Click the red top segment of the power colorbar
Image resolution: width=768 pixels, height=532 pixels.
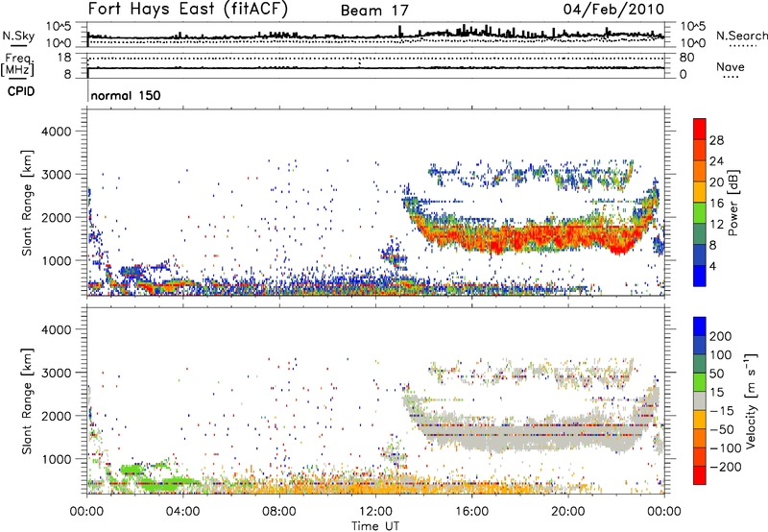[x=700, y=129]
